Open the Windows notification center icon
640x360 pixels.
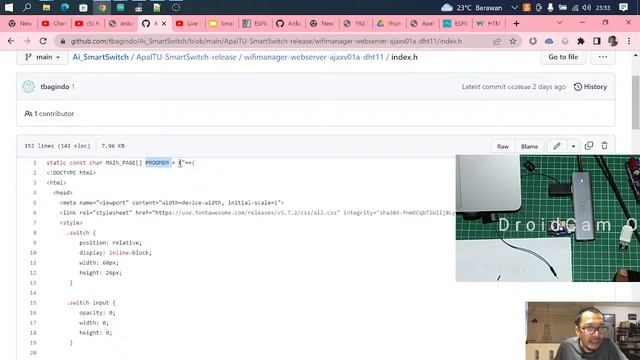pos(623,7)
